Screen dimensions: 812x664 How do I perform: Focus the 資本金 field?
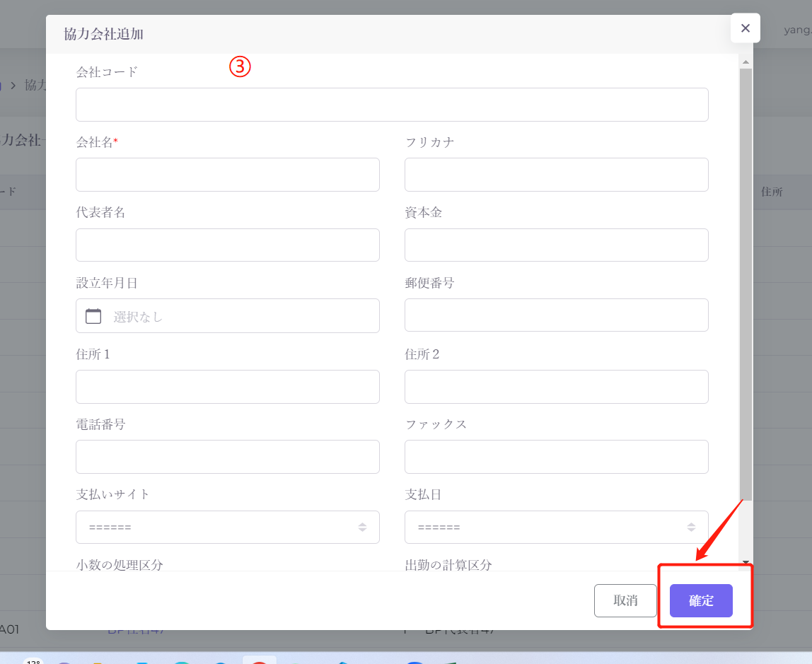point(556,245)
